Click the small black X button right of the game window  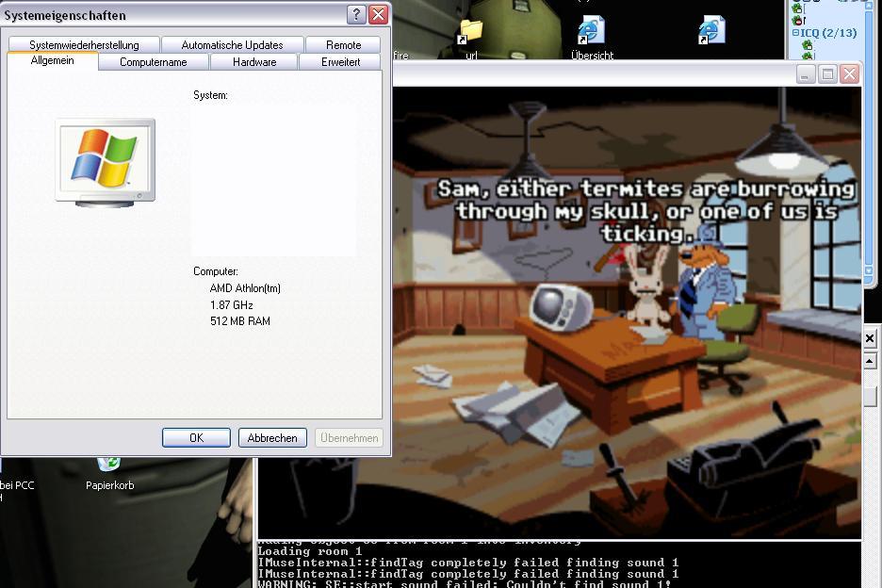(870, 338)
